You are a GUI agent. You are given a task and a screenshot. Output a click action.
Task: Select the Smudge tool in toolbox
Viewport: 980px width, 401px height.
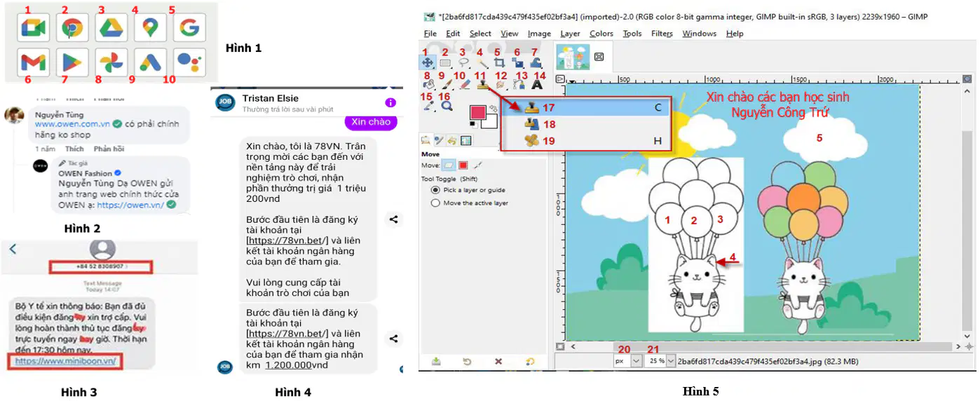click(501, 85)
